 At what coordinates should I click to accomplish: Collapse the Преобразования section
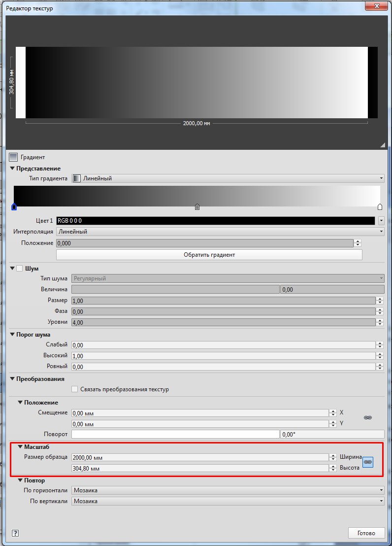click(x=12, y=378)
